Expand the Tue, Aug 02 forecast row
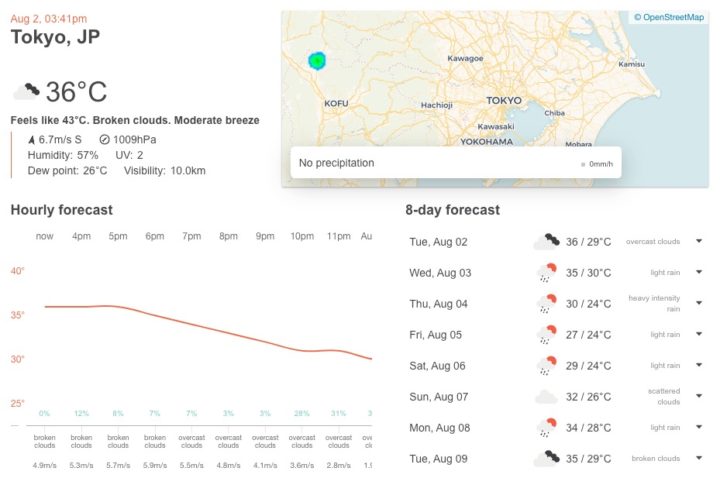This screenshot has width=720, height=478. pyautogui.click(x=699, y=242)
